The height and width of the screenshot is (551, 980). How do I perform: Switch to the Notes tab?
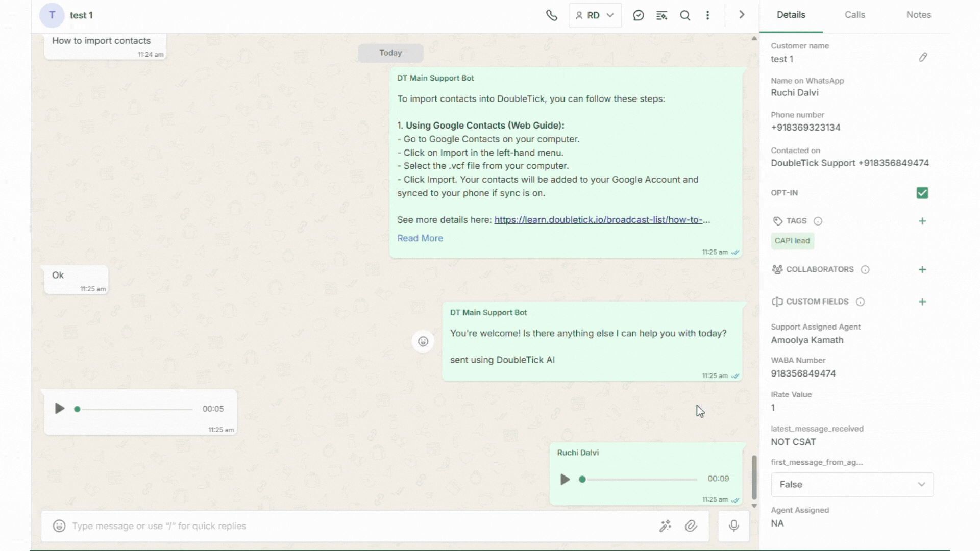point(918,15)
